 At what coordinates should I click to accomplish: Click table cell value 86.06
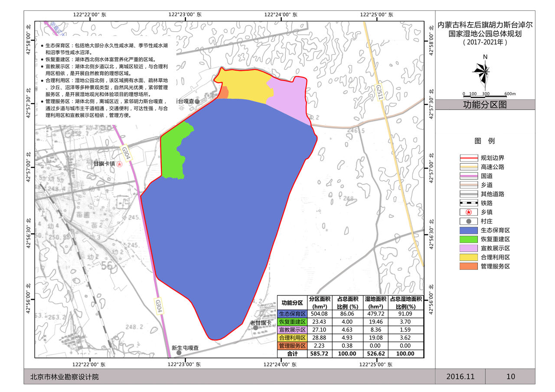pos(347,314)
